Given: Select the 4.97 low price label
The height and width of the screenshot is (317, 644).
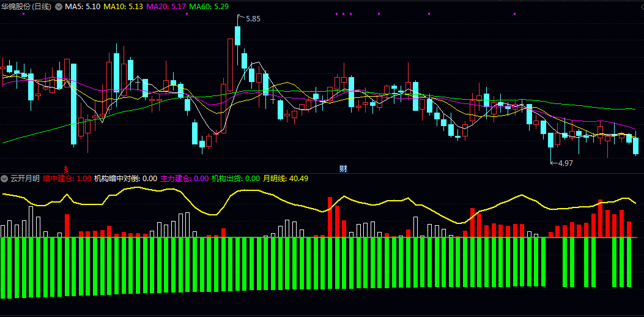Looking at the screenshot, I should click(565, 163).
